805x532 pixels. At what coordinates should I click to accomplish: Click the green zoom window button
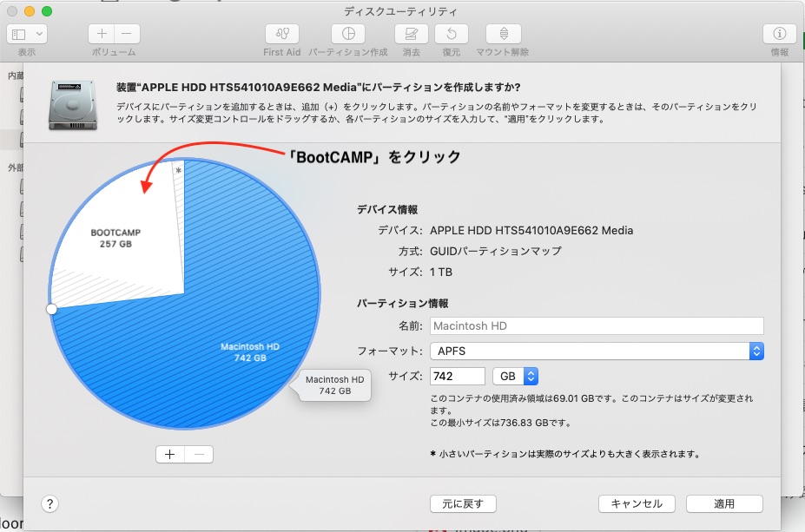pyautogui.click(x=47, y=11)
